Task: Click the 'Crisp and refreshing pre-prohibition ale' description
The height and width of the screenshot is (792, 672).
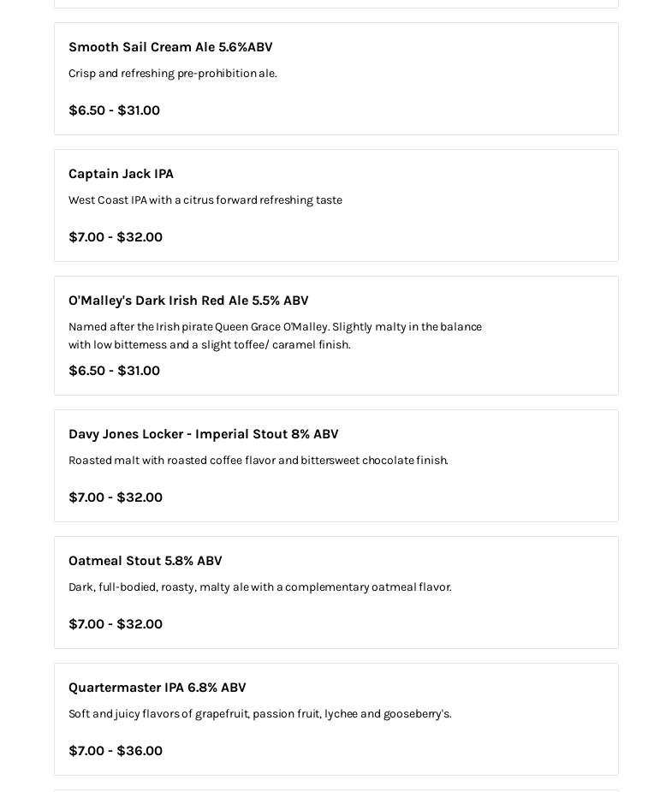Action: 173,74
